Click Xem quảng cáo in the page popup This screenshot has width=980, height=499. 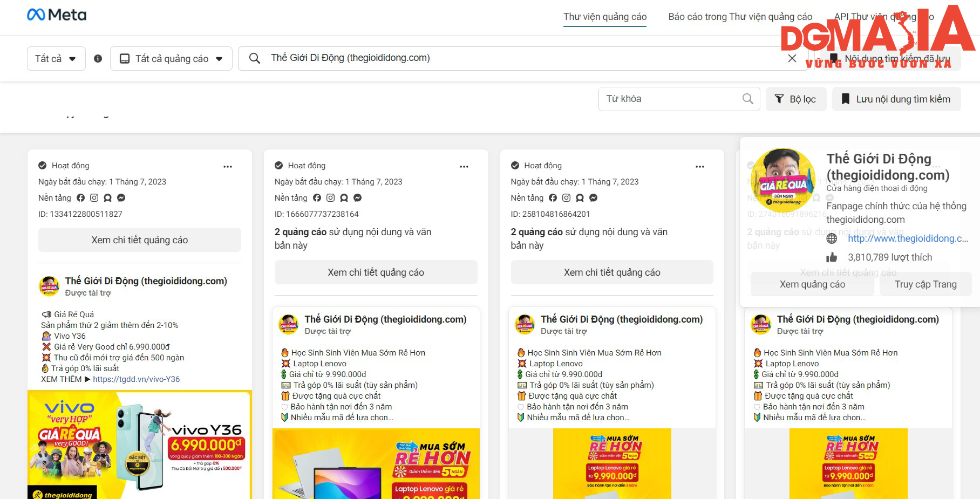[812, 284]
